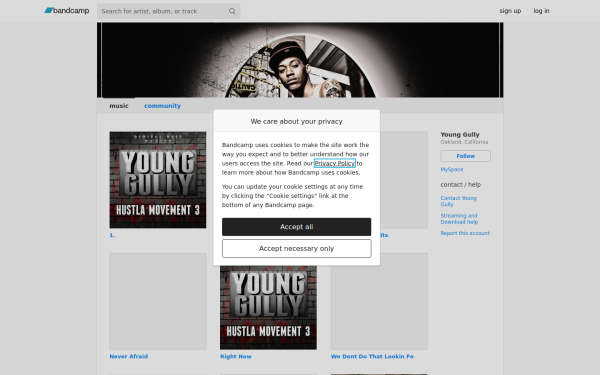This screenshot has height=375, width=600.
Task: Open the log in link
Action: [x=541, y=11]
